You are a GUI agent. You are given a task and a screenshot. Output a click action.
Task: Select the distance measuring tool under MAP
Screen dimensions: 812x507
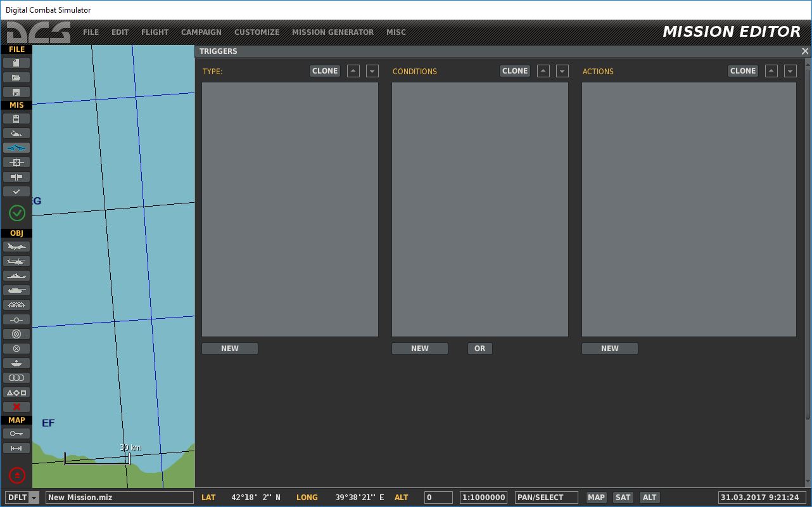(16, 447)
